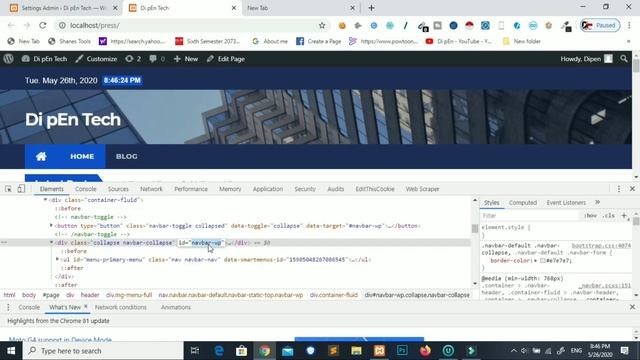Close the What's New drawer tab
The image size is (640, 360).
[86, 307]
